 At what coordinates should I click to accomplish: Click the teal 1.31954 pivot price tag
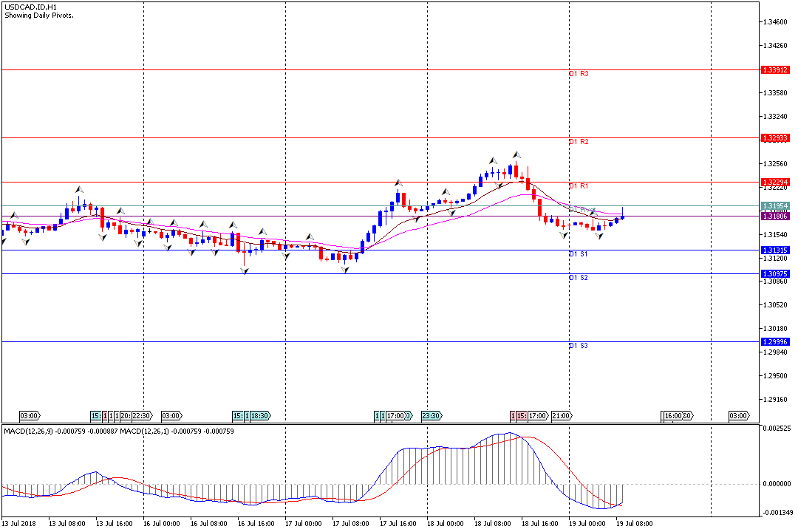pyautogui.click(x=775, y=206)
